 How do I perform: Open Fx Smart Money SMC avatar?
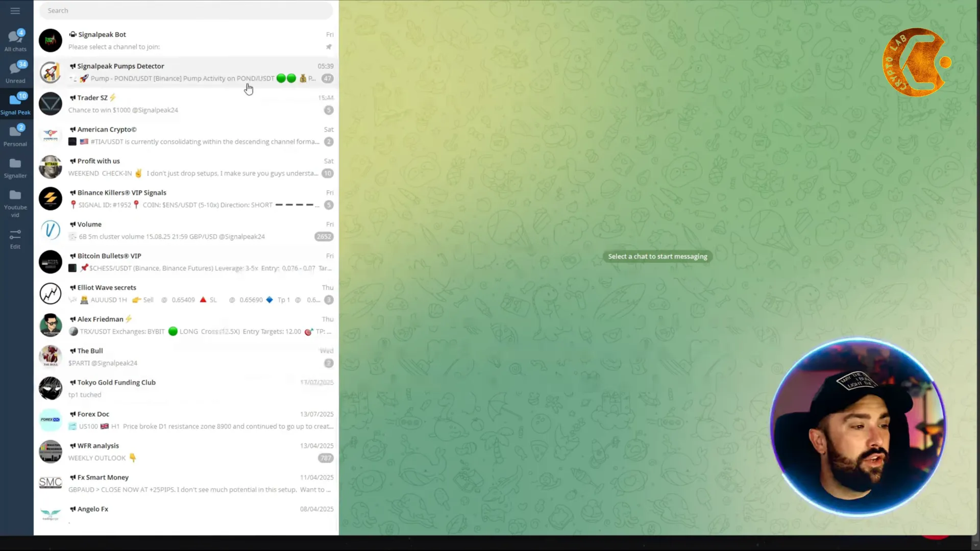coord(51,483)
